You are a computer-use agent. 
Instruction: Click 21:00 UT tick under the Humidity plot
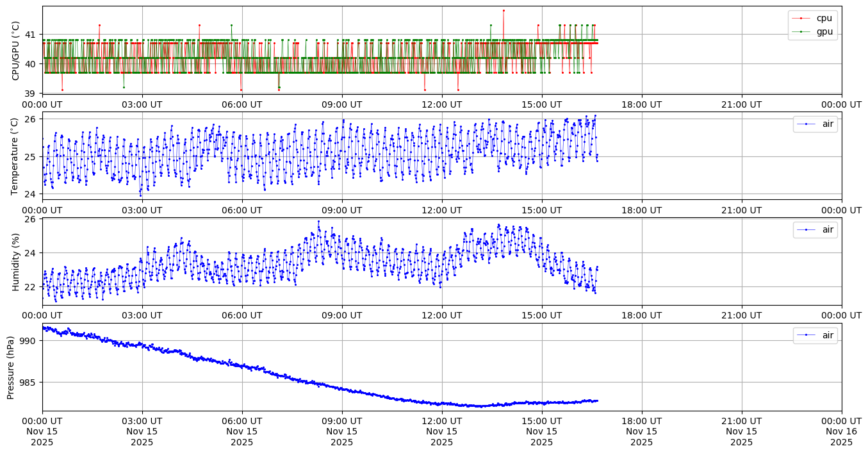point(741,315)
